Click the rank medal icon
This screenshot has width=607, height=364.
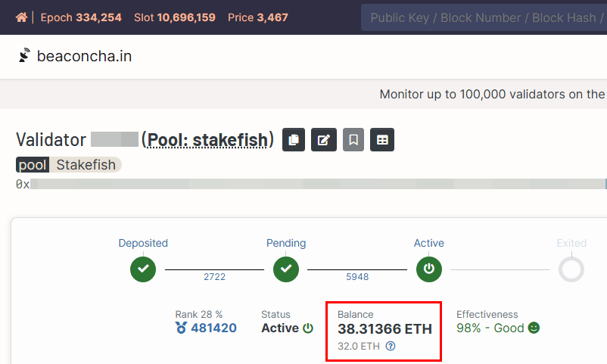pyautogui.click(x=181, y=328)
